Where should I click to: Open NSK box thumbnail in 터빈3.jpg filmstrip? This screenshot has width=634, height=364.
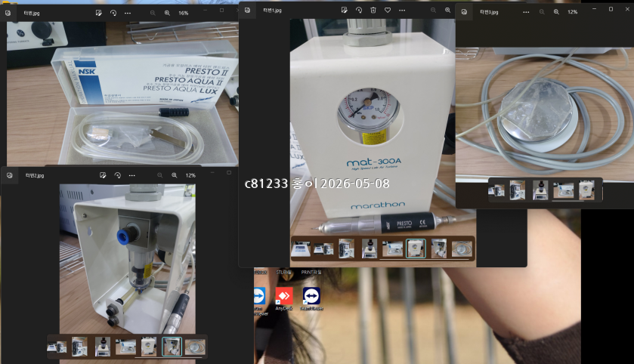pyautogui.click(x=563, y=190)
